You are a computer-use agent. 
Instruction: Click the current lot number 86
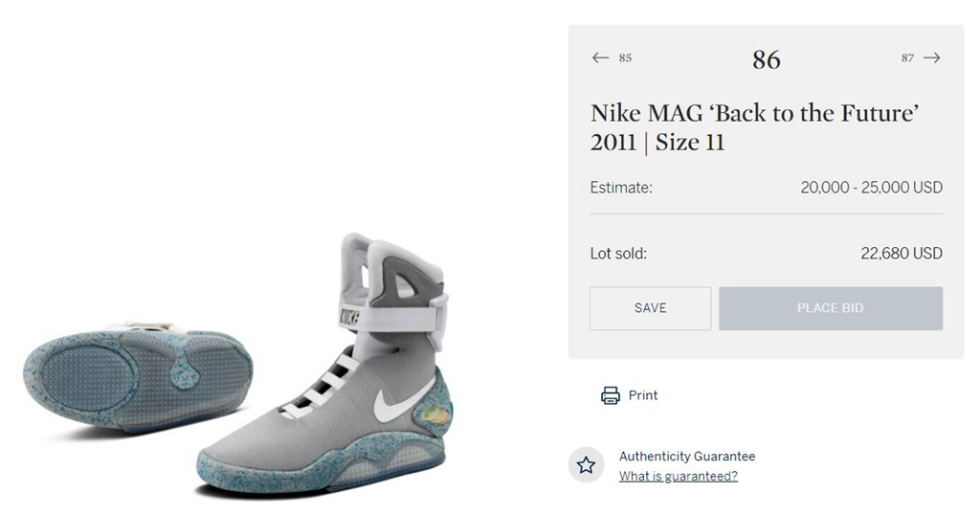[x=766, y=59]
